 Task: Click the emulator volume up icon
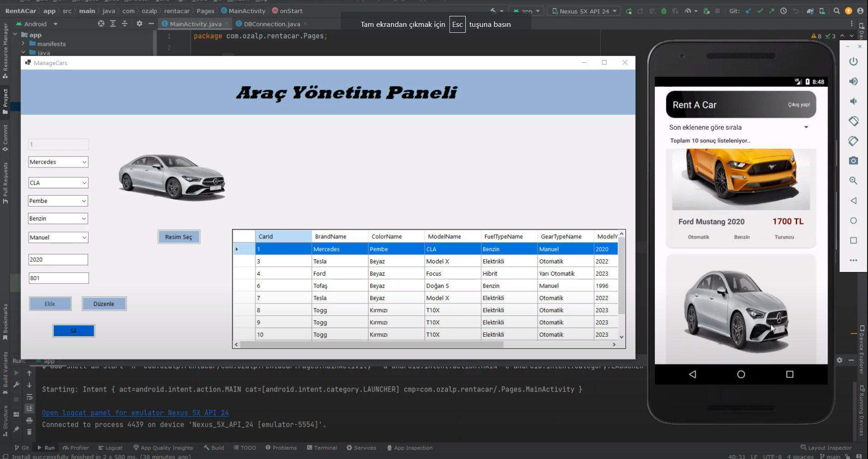(853, 81)
